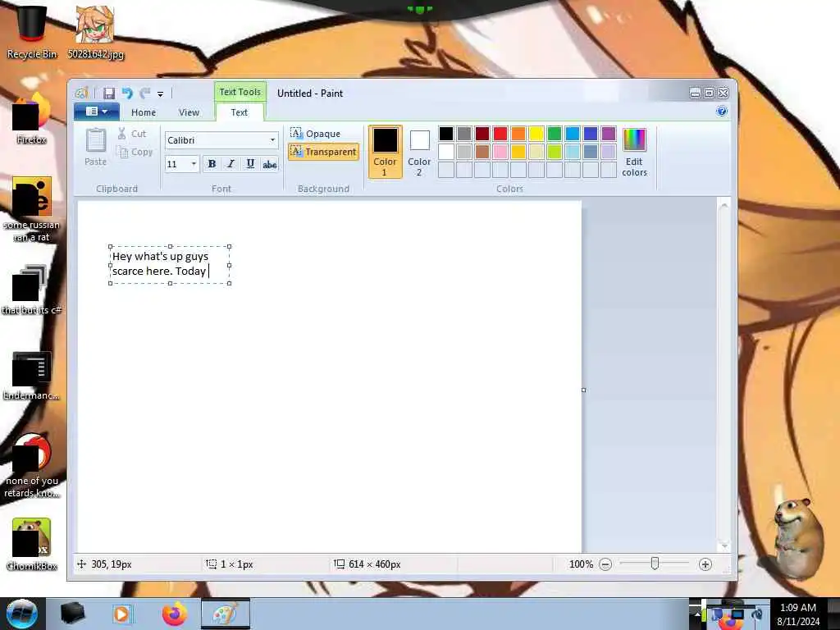Select 'some russian ran a rat' desktop icon
The image size is (840, 630).
(x=32, y=209)
